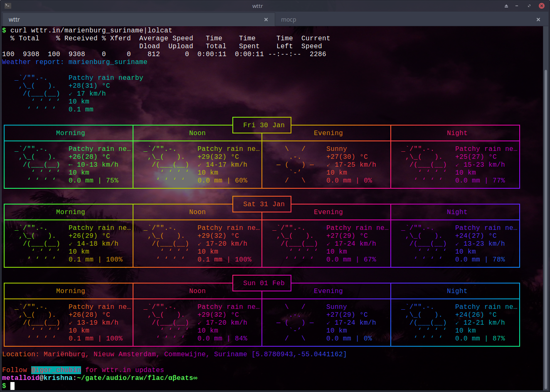Minimize the terminal window
Image resolution: width=550 pixels, height=392 pixels.
coord(517,6)
